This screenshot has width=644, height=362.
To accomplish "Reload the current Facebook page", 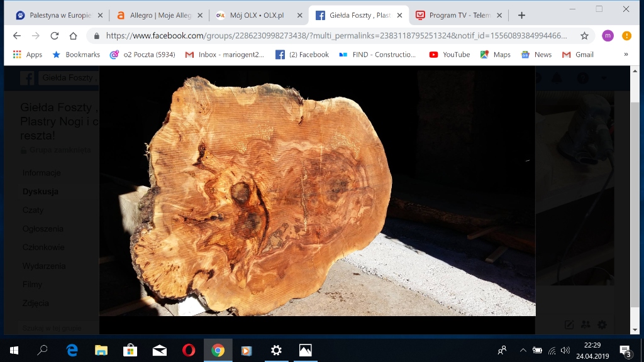I will click(54, 36).
